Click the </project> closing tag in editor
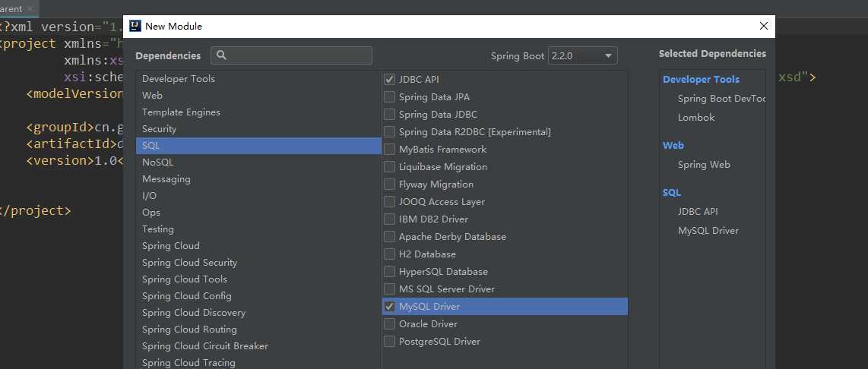Viewport: 868px width, 369px height. (x=34, y=211)
